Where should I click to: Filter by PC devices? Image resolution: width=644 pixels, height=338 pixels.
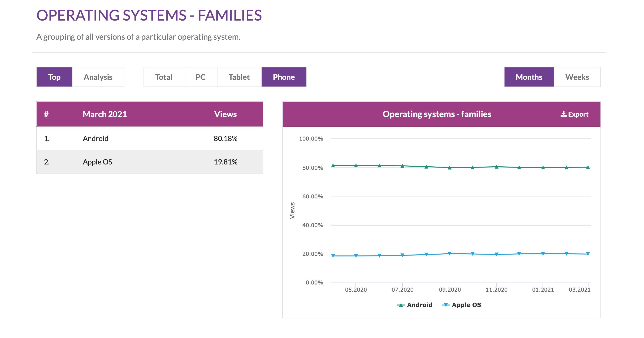pos(200,77)
